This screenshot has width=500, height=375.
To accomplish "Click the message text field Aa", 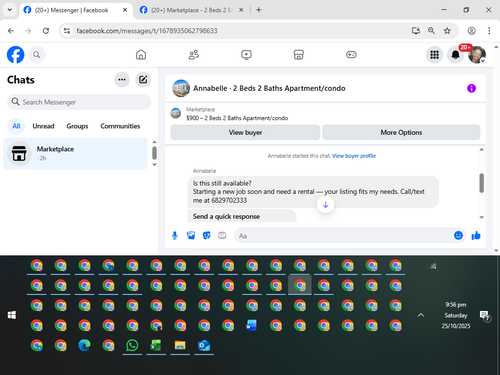I will tap(342, 236).
